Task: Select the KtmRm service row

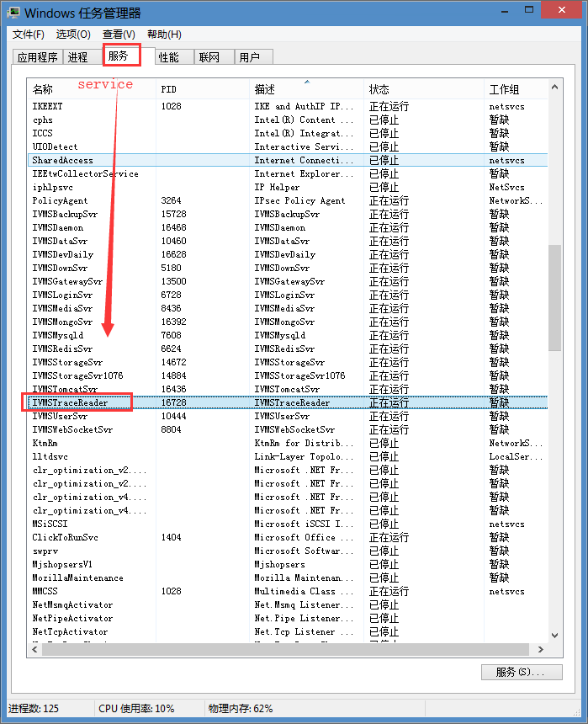Action: click(288, 443)
